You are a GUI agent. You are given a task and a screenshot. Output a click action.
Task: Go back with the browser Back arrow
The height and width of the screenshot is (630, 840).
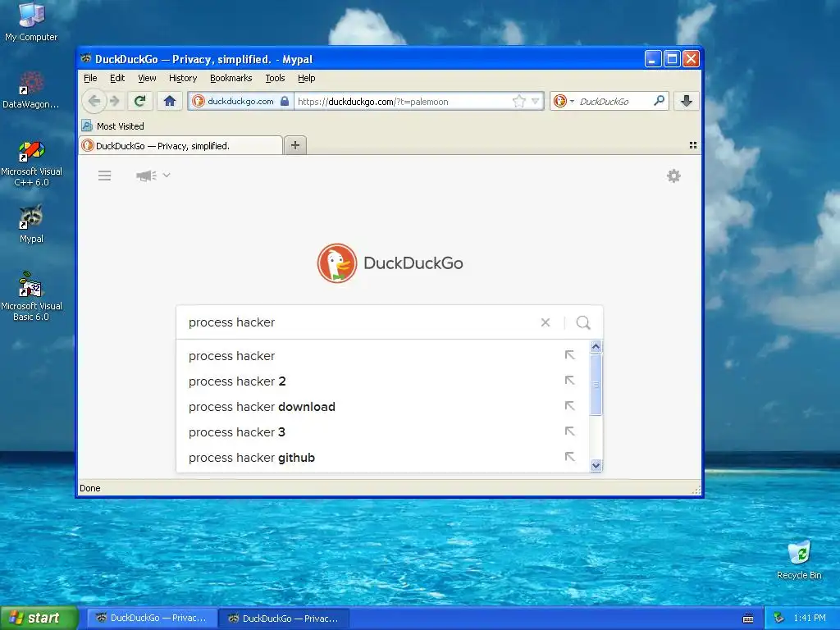[x=94, y=101]
